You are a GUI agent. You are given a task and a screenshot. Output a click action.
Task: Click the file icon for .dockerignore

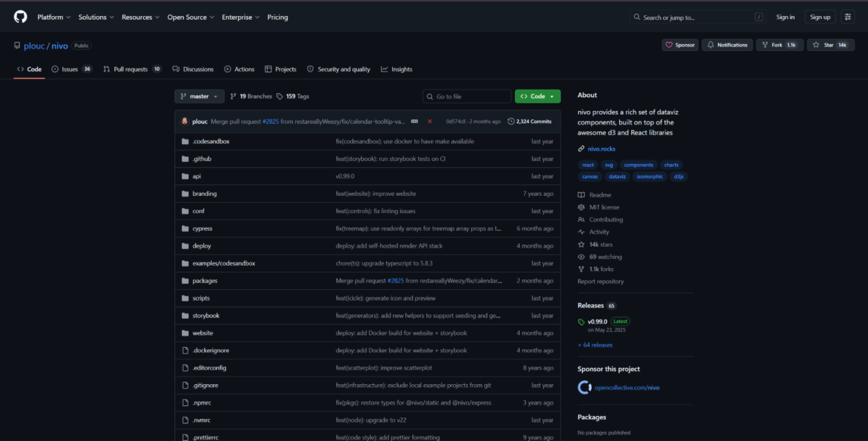click(x=185, y=351)
